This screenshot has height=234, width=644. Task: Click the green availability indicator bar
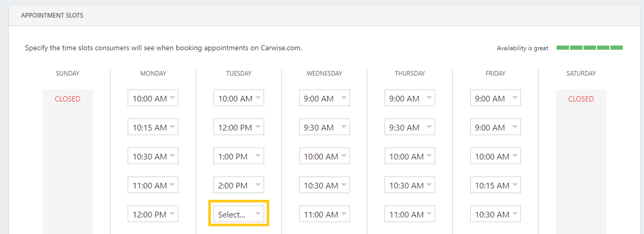pos(590,48)
